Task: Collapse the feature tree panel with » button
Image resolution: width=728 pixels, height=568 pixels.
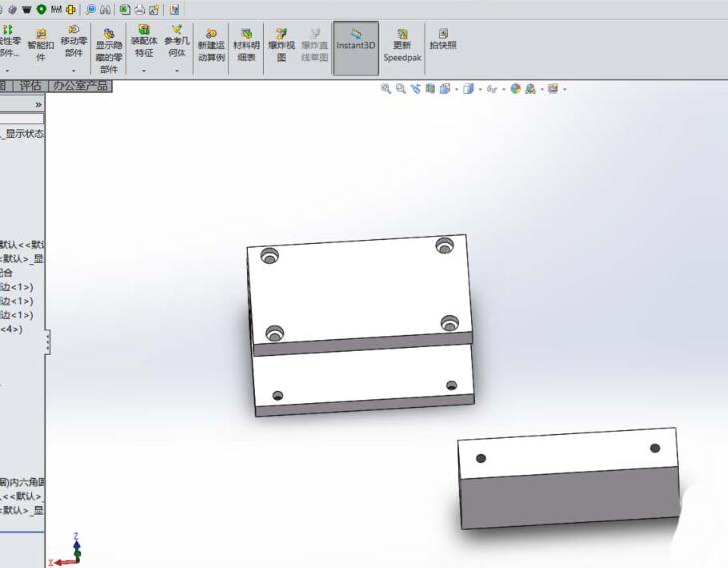Action: (39, 104)
